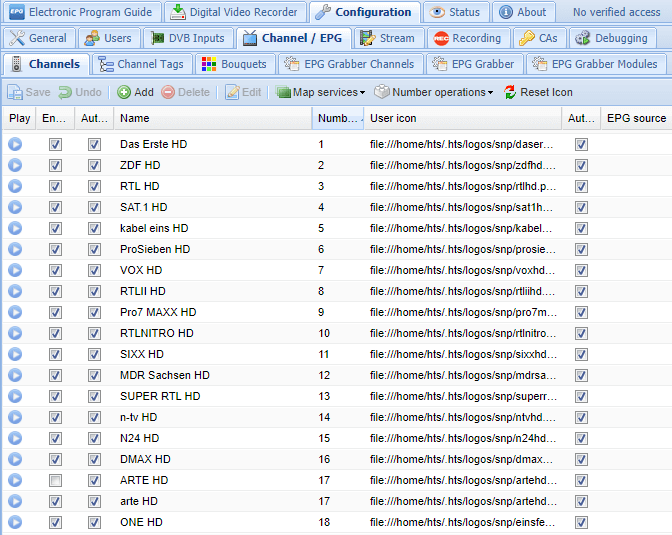
Task: Select the SUPER RTL HD channel name
Action: tap(160, 396)
